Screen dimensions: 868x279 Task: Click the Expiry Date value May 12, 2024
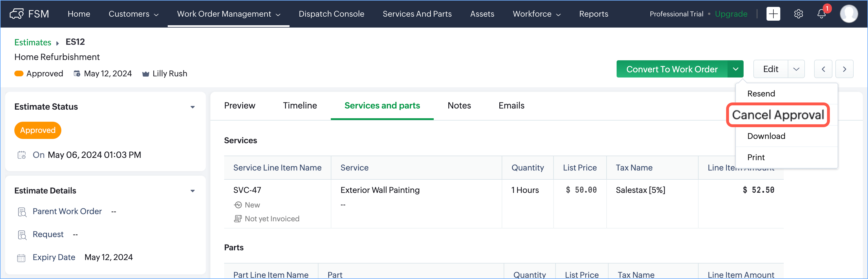108,257
